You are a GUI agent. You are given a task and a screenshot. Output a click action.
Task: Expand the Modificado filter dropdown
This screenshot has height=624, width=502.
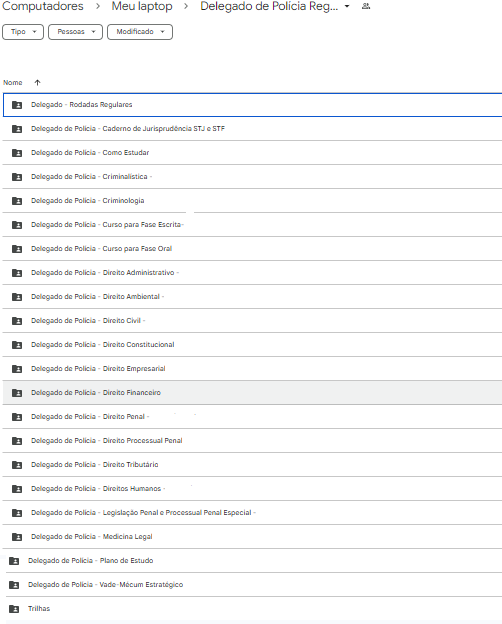[x=140, y=32]
